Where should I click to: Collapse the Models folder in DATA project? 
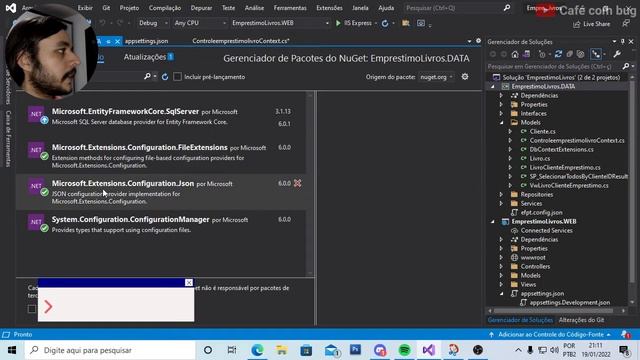pyautogui.click(x=501, y=122)
